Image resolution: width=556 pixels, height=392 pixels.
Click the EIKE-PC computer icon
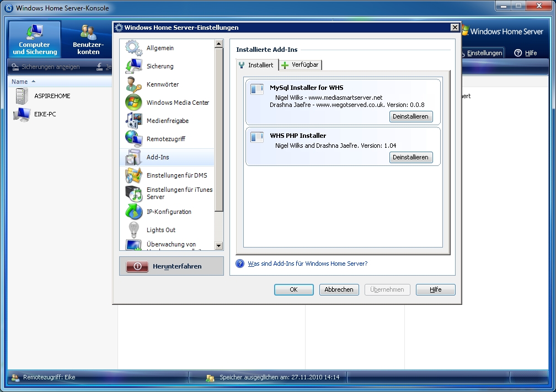coord(22,115)
